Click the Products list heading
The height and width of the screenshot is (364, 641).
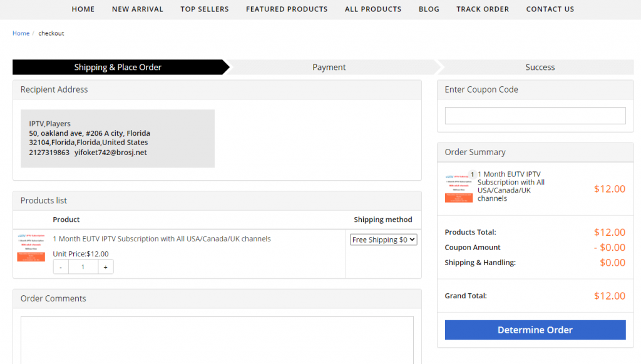(x=44, y=201)
